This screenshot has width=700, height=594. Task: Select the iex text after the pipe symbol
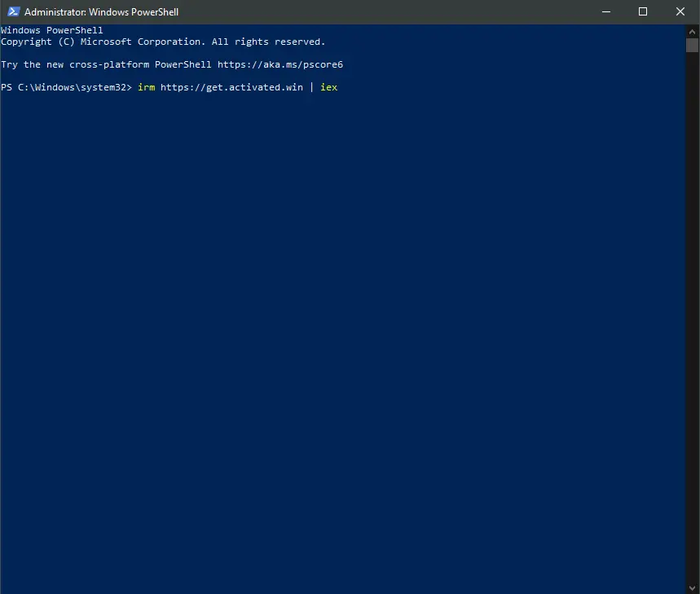(328, 87)
